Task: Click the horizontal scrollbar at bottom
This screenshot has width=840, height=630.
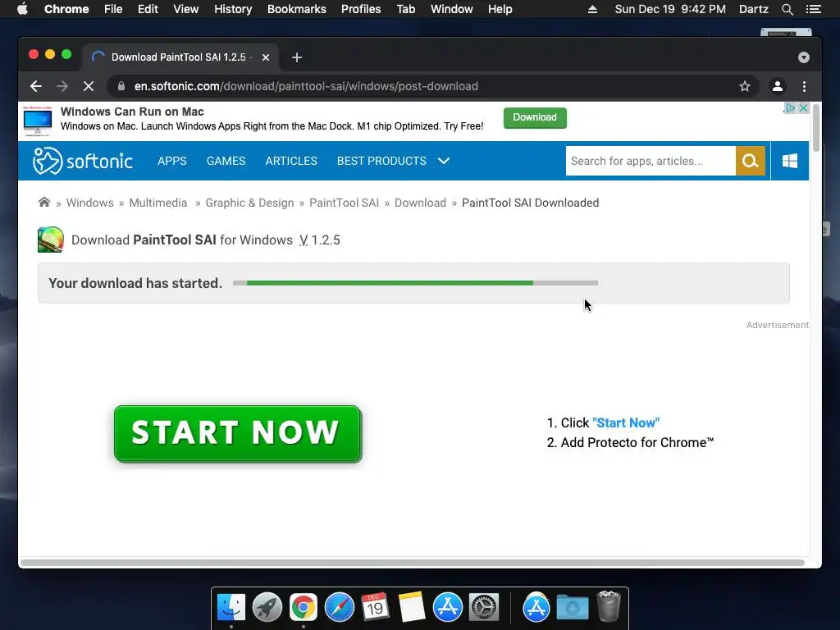Action: coord(413,563)
